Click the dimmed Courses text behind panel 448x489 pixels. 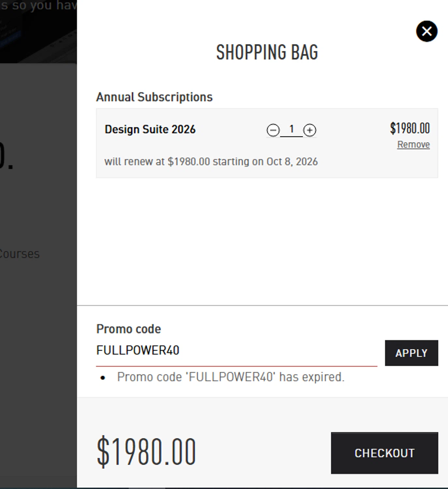[20, 254]
